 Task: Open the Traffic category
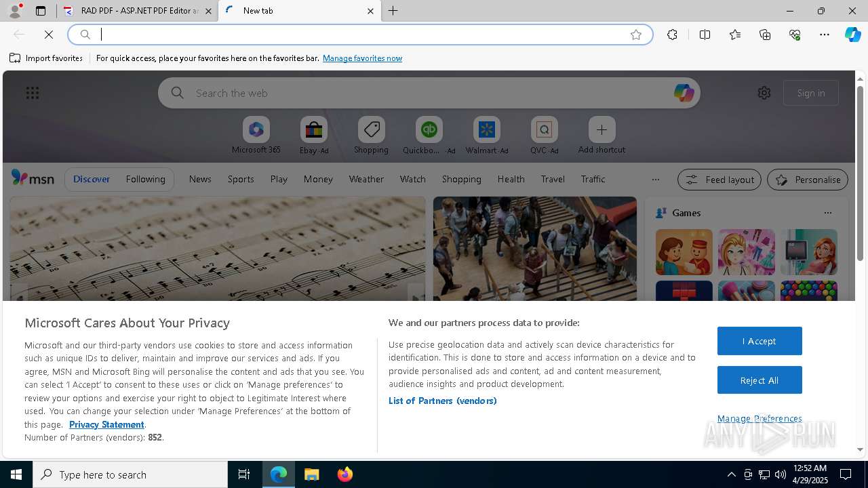pyautogui.click(x=593, y=179)
